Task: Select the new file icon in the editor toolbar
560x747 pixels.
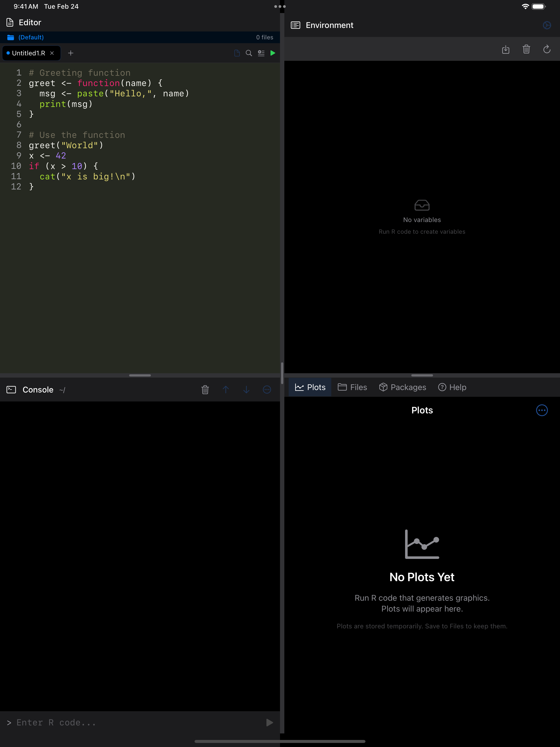Action: 237,53
